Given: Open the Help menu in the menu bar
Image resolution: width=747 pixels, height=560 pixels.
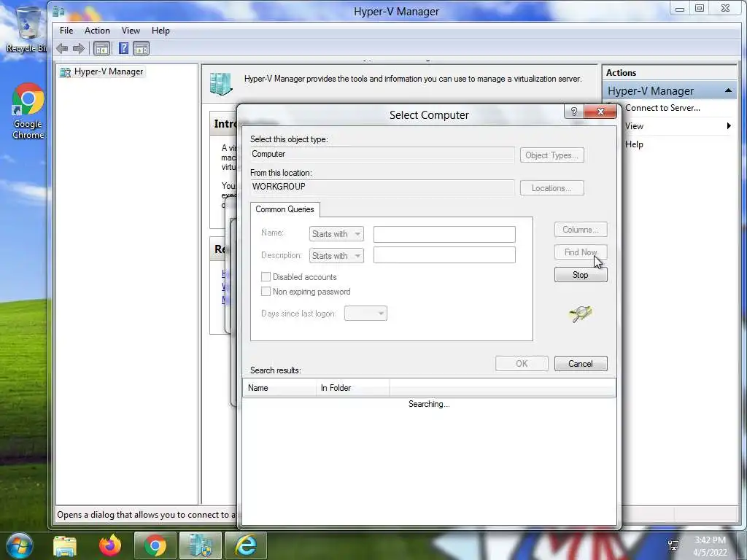Looking at the screenshot, I should (x=160, y=31).
